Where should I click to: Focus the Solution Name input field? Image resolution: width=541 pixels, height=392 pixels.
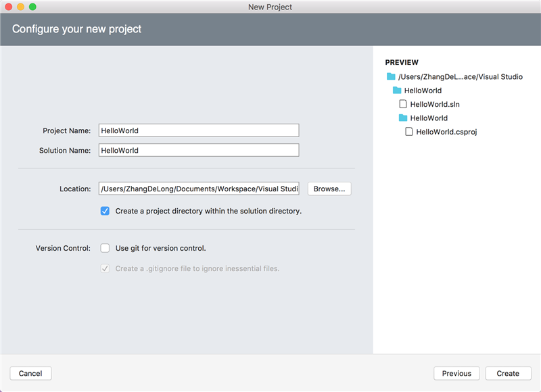pyautogui.click(x=199, y=150)
